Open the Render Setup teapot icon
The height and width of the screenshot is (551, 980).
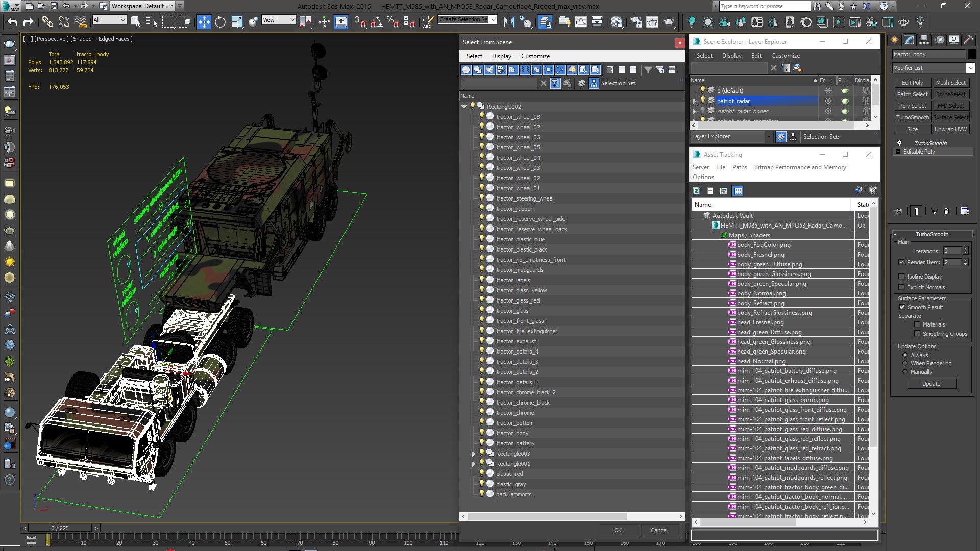tap(635, 21)
